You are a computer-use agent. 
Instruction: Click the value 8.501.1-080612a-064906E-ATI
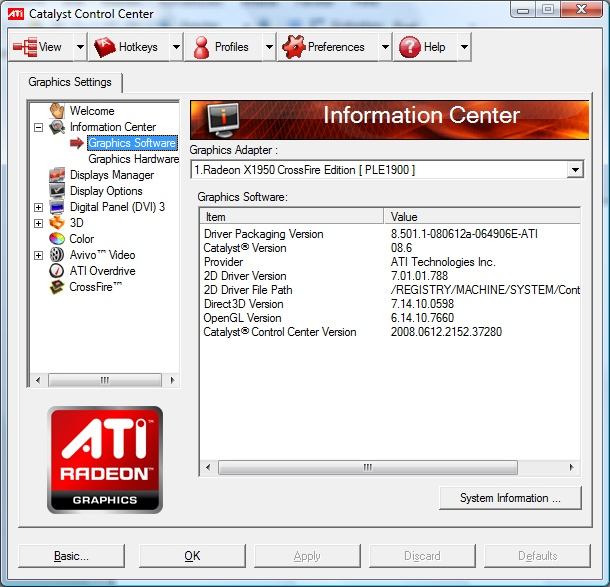click(x=464, y=234)
